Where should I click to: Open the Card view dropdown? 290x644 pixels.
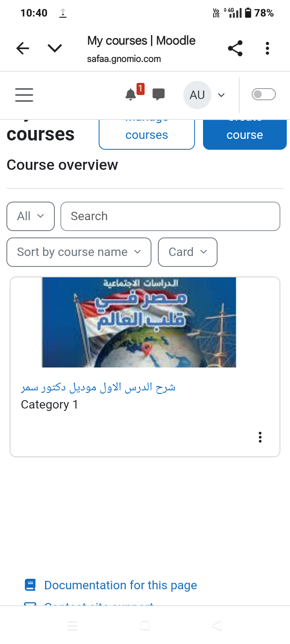(x=188, y=252)
